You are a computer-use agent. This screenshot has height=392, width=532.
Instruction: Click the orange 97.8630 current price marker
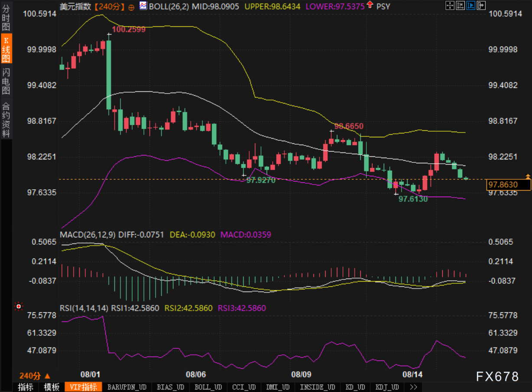(508, 185)
